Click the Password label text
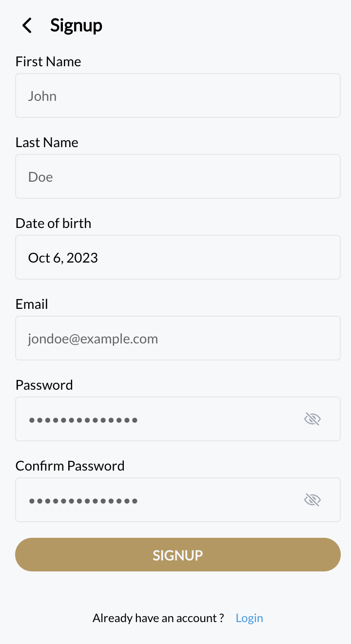This screenshot has width=351, height=644. pos(44,385)
